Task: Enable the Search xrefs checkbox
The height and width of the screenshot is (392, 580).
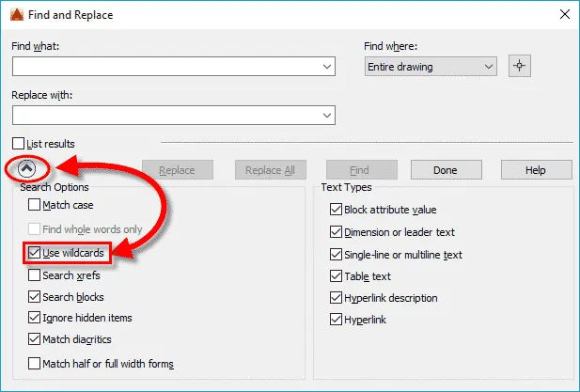Action: 34,275
